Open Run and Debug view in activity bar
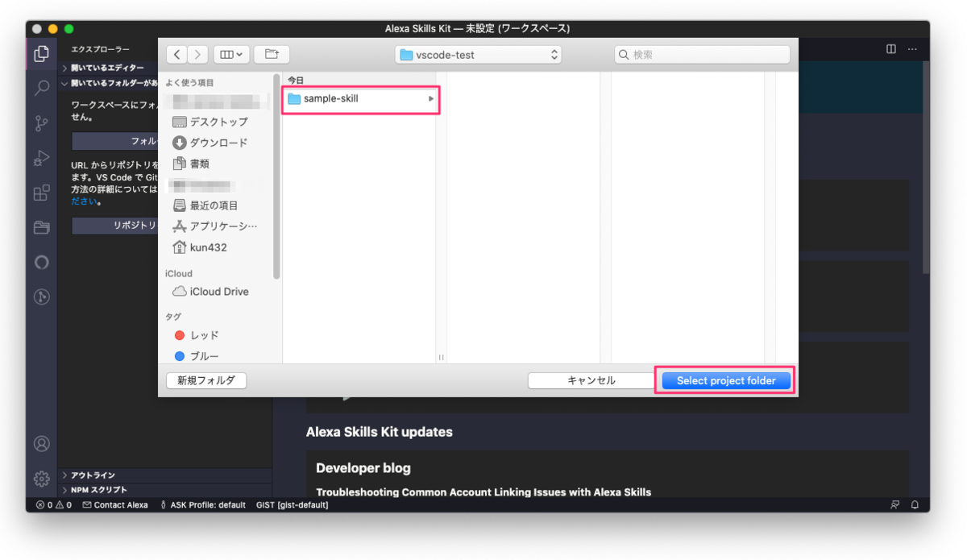The height and width of the screenshot is (560, 967). click(41, 158)
